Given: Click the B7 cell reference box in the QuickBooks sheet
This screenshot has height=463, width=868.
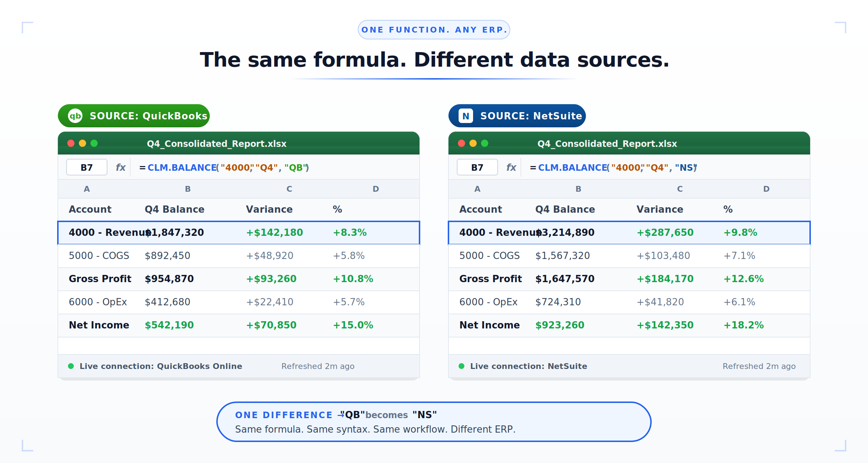Looking at the screenshot, I should coord(86,167).
